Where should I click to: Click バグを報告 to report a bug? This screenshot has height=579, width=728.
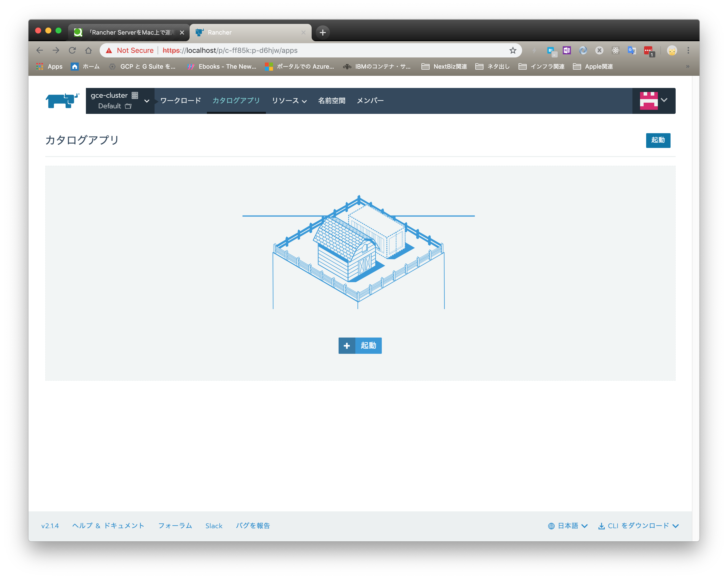253,526
